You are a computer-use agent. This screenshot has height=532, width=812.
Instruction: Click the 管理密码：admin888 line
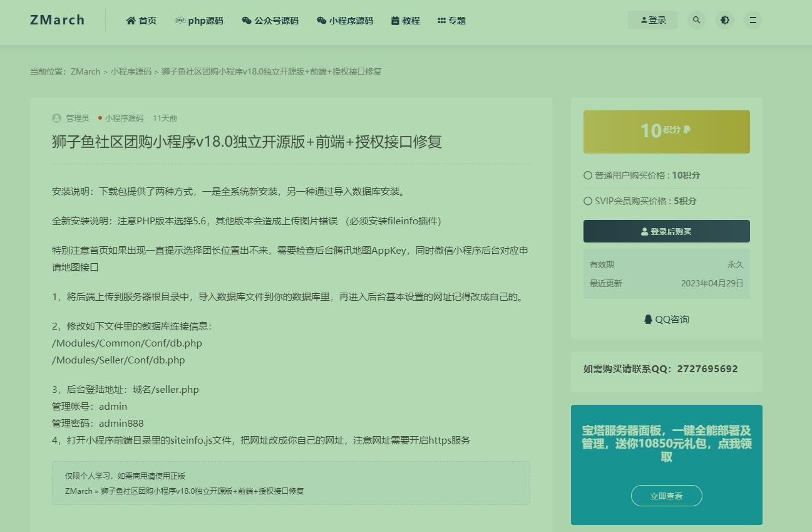(x=98, y=424)
